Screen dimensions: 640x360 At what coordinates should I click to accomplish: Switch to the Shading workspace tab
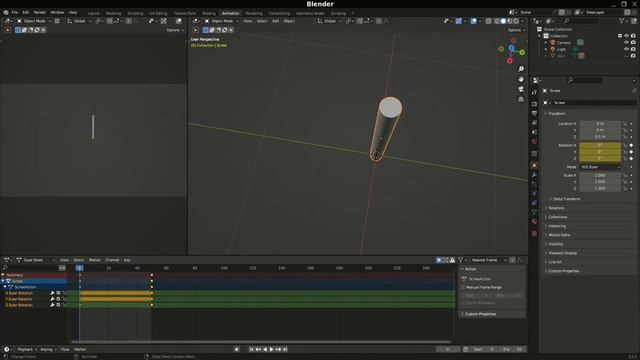coord(209,13)
